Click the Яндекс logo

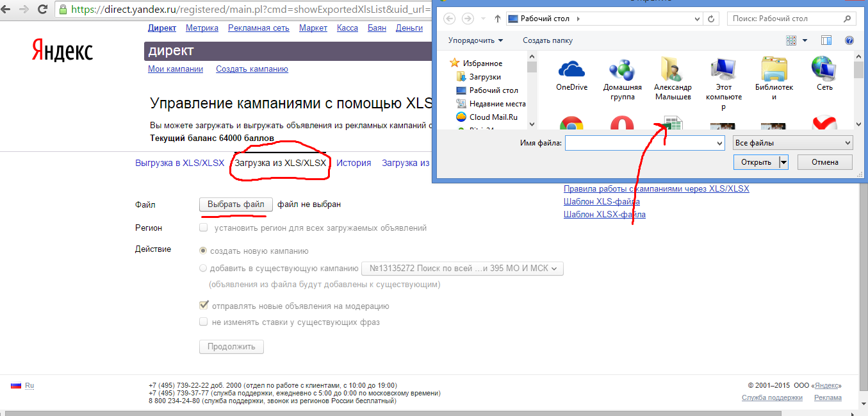(x=62, y=51)
